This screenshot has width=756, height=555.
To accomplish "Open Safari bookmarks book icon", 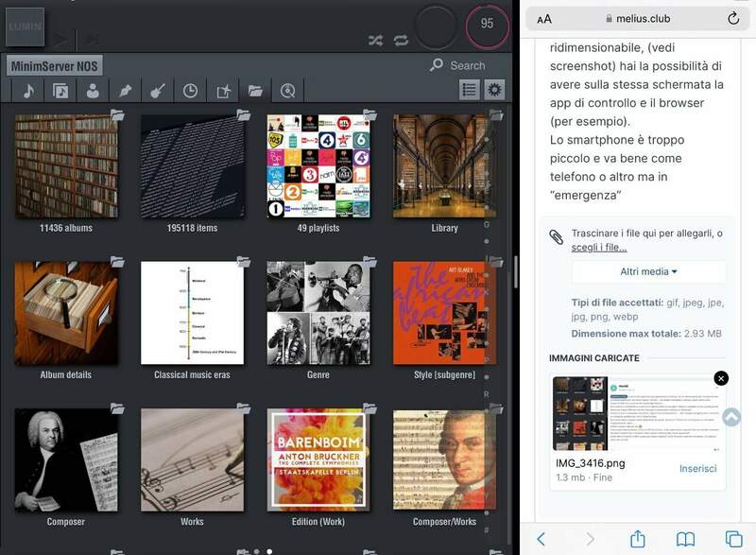I will pos(685,539).
